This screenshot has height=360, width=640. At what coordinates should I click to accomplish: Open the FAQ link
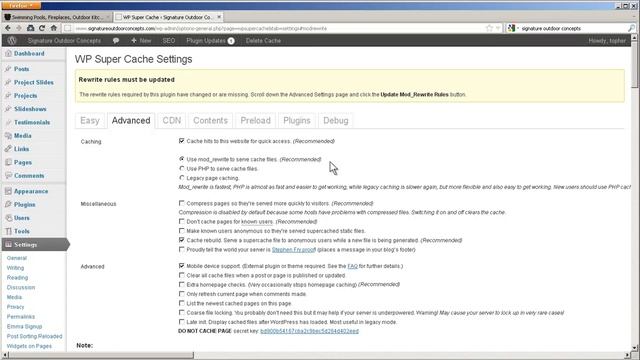[352, 266]
